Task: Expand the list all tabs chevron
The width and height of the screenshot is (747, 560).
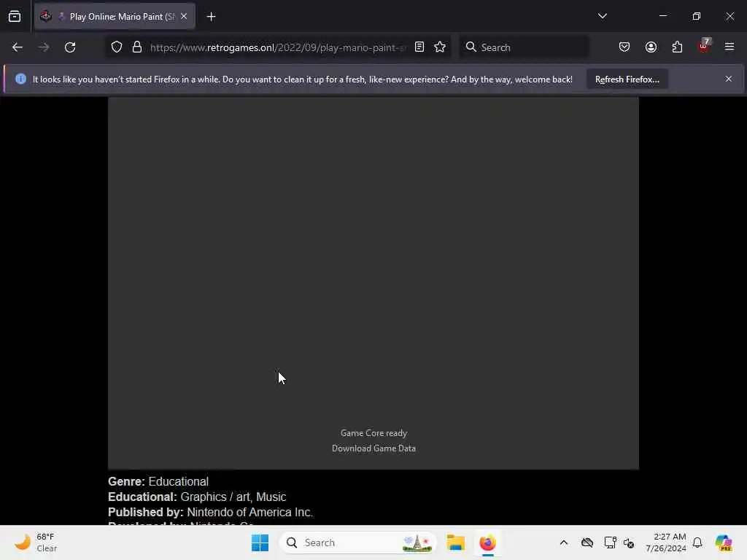Action: point(602,16)
